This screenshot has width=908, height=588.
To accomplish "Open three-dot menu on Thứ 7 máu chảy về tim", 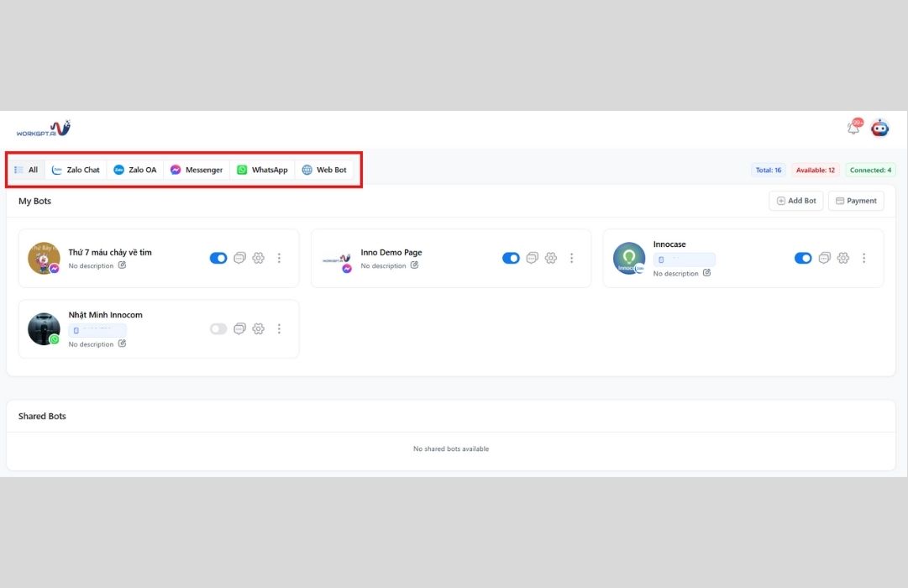I will pos(279,258).
